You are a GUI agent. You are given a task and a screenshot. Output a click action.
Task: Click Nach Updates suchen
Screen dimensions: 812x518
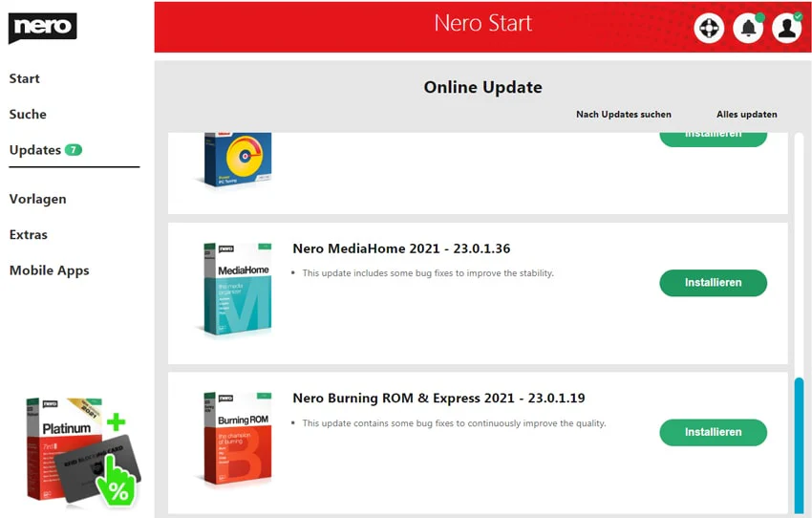point(624,114)
